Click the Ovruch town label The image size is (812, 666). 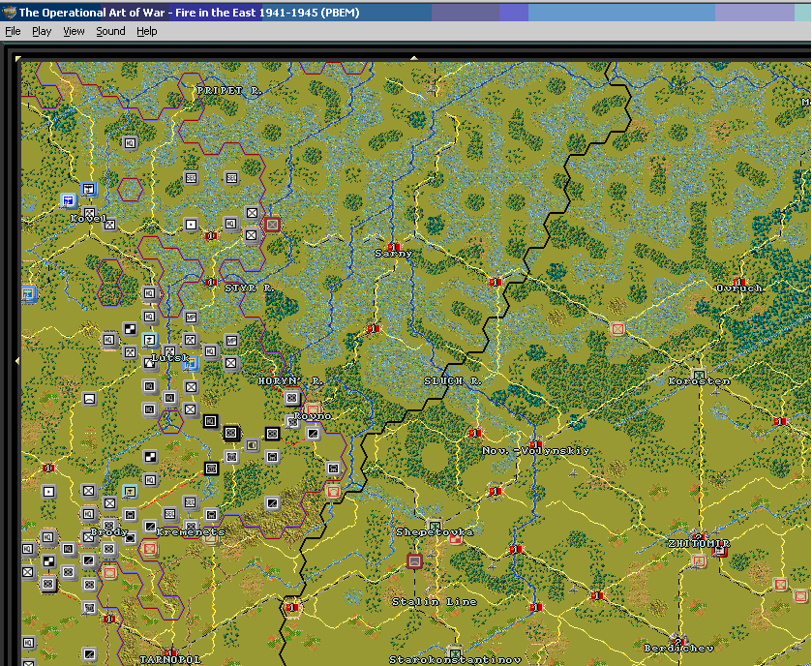pos(739,288)
